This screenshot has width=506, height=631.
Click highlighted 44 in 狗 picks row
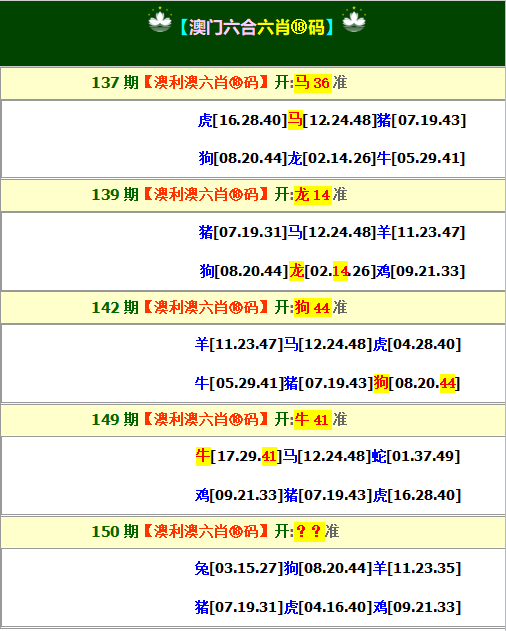coord(447,383)
